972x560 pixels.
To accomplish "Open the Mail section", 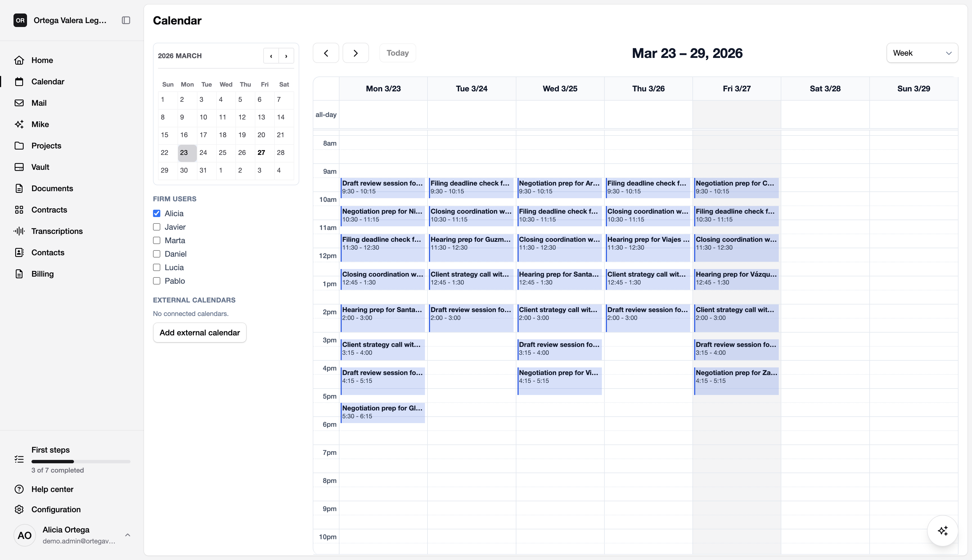I will (x=40, y=103).
